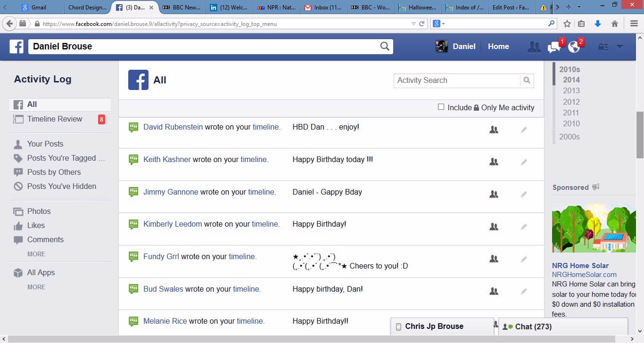Select Posts You've Hidden filter
The height and width of the screenshot is (343, 644).
(61, 187)
